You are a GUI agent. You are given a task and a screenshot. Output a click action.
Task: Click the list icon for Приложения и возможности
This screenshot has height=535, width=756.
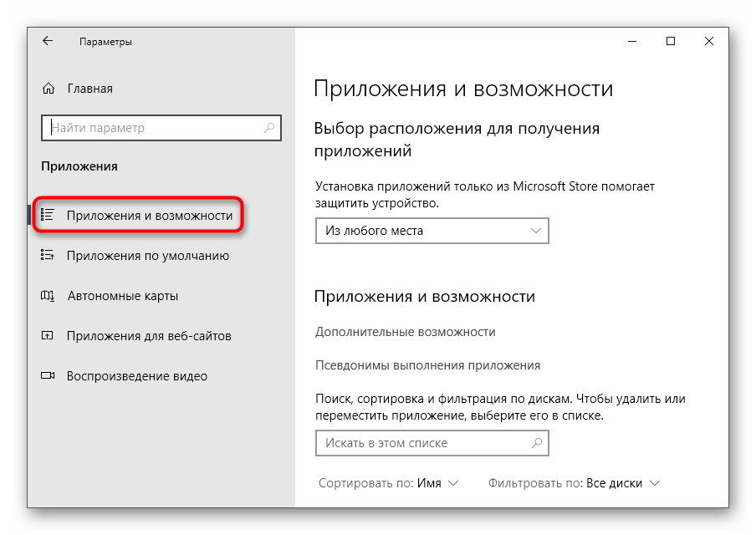click(x=48, y=216)
